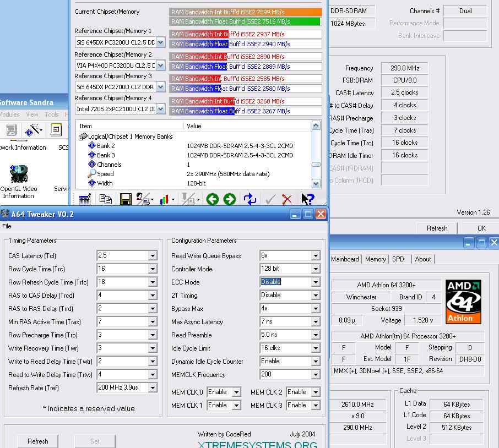Viewport: 499px width, 448px height.
Task: Click the green RAM Bandwidth Float 7516 MB/s bar
Action: click(x=245, y=21)
